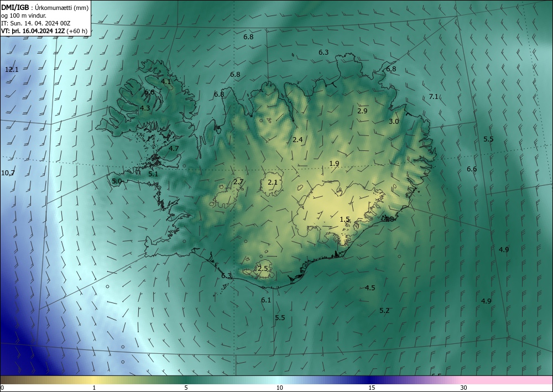Select the 'IT: Sun. 14. 04. 2024 00Z' line
Viewport: 553px width, 392px height.
coord(35,23)
